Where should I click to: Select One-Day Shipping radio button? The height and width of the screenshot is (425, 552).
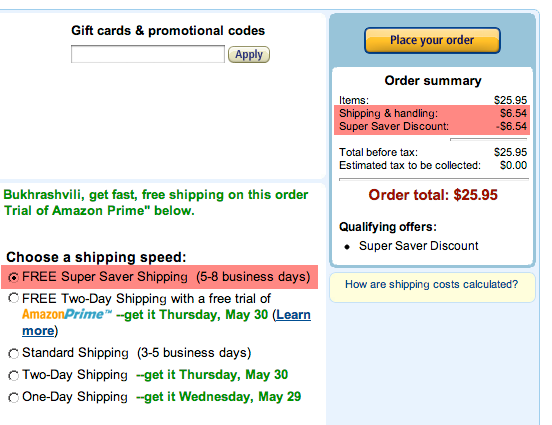(x=13, y=397)
